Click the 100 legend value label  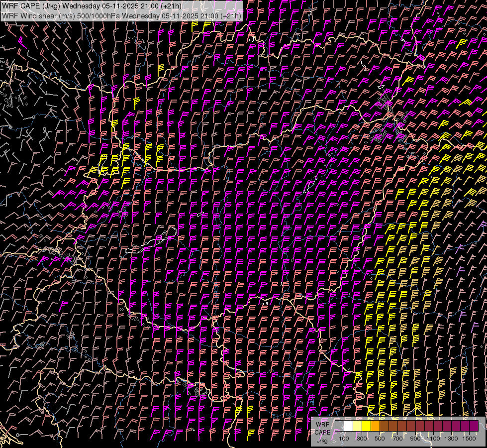tap(344, 439)
